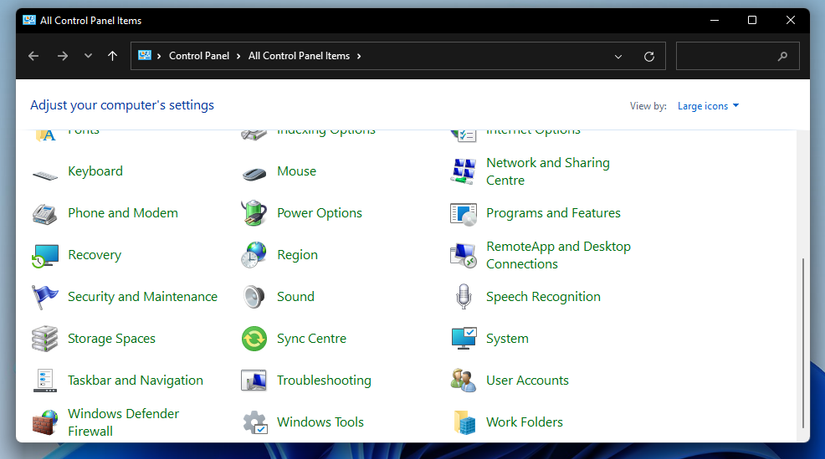Click the User Accounts people icon

pos(464,381)
